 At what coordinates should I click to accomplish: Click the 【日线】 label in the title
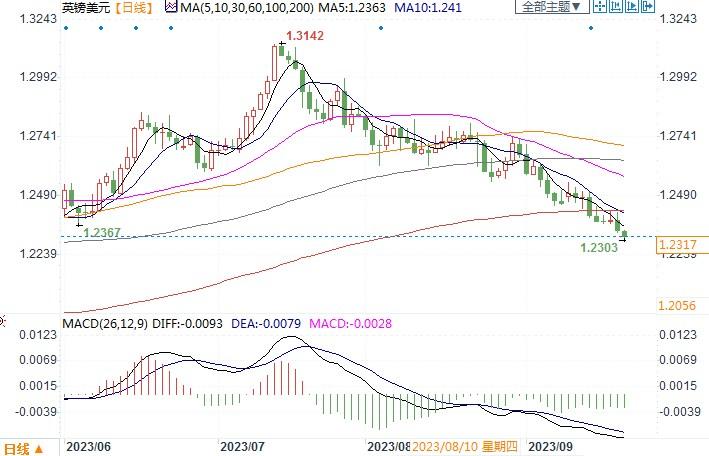coord(134,7)
